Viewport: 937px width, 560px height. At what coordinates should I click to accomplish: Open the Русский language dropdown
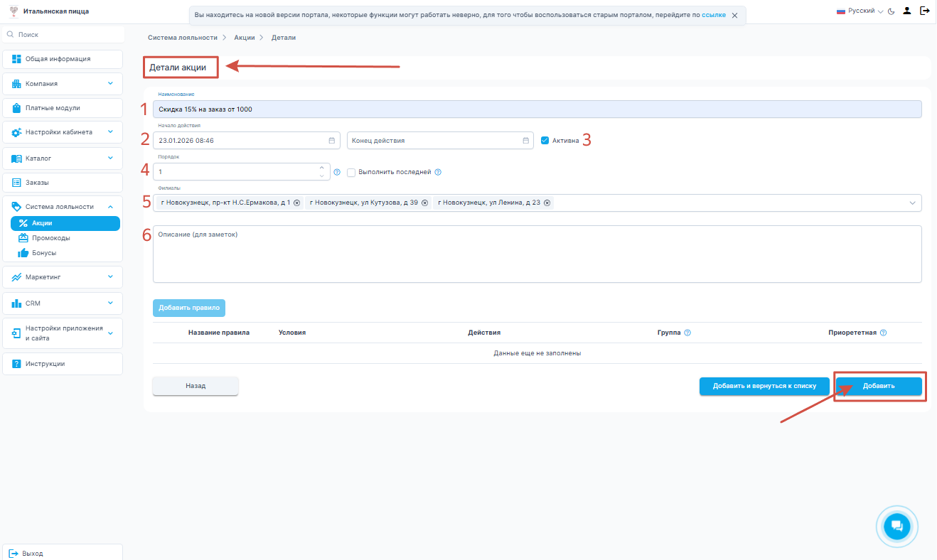(859, 11)
